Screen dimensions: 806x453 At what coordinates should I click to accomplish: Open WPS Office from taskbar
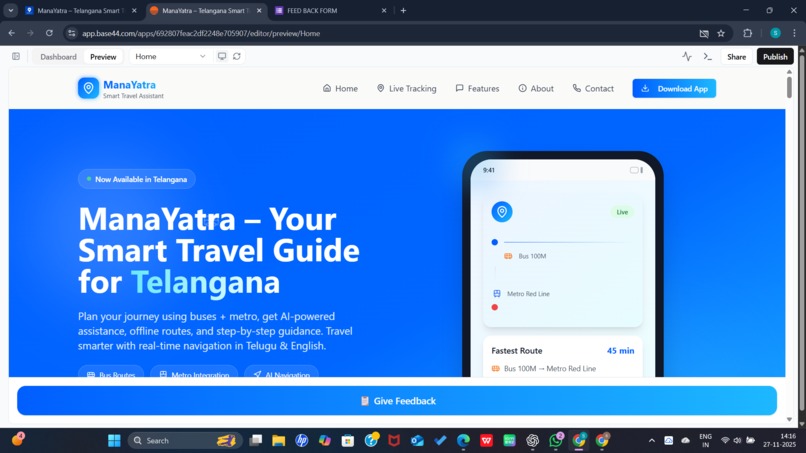[486, 440]
